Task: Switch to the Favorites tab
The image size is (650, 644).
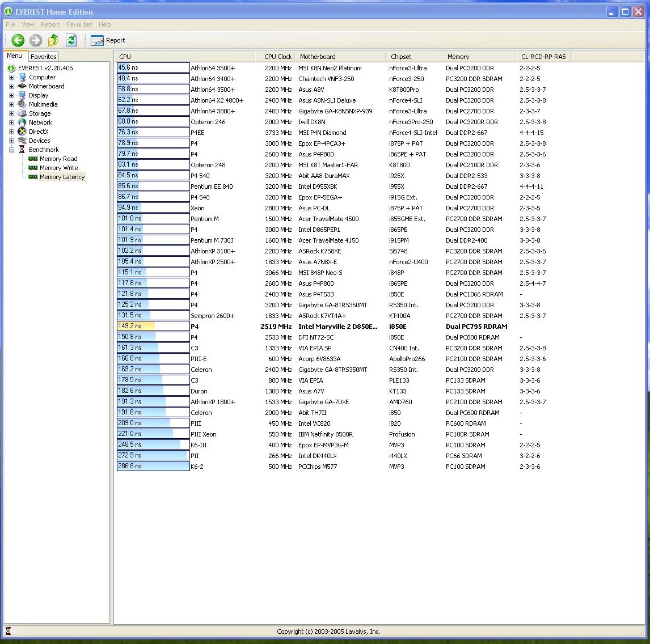Action: (44, 57)
